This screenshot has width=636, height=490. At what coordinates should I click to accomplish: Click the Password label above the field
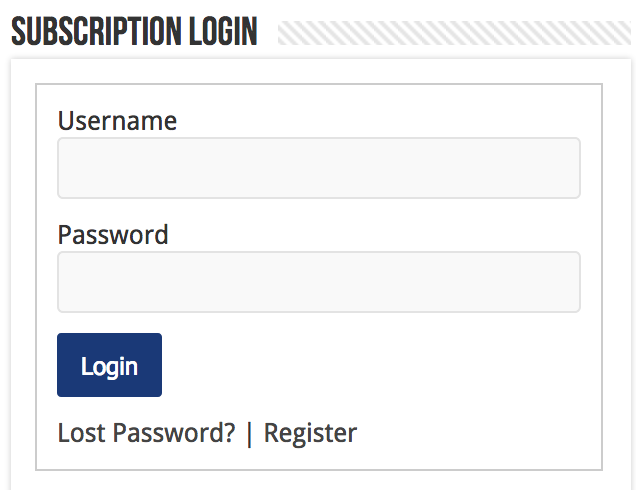[x=113, y=234]
